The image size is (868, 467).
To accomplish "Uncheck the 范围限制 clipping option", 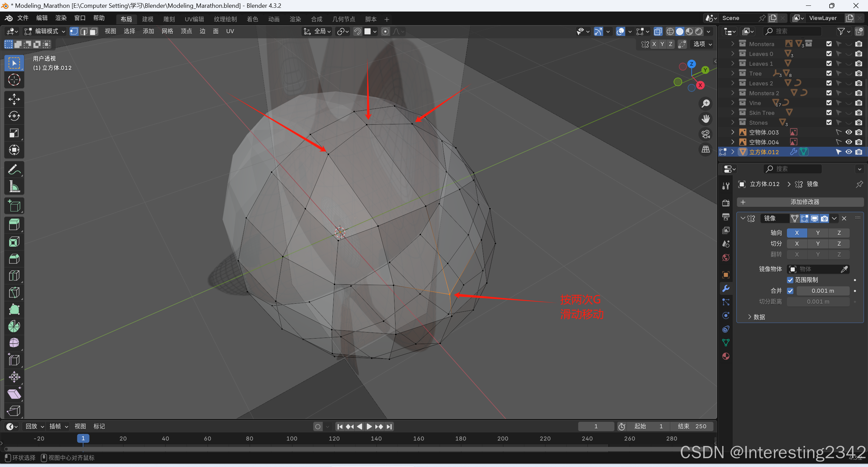I will [x=790, y=280].
